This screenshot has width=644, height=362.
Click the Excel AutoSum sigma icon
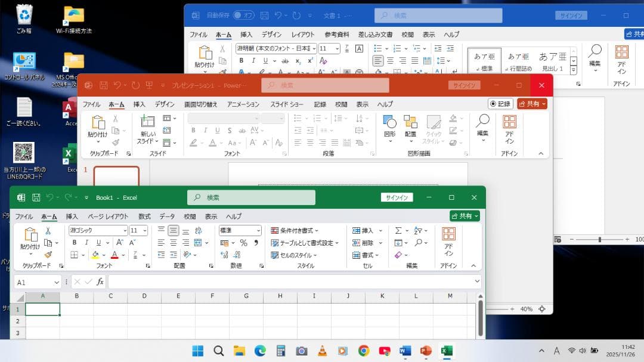click(x=398, y=230)
